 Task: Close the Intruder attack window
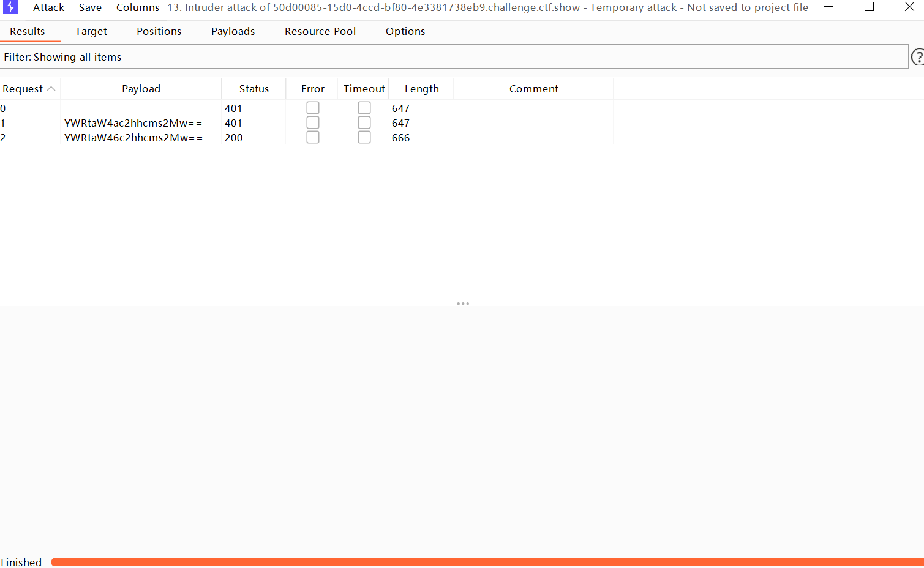point(909,7)
